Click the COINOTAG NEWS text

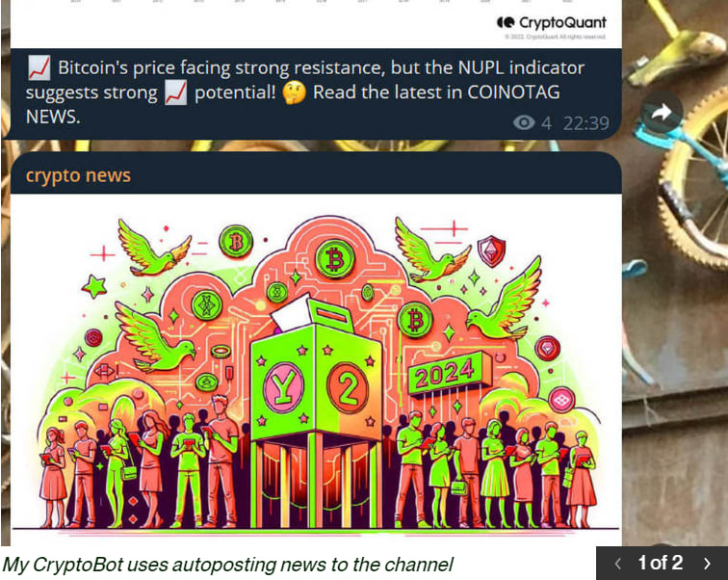(x=293, y=104)
